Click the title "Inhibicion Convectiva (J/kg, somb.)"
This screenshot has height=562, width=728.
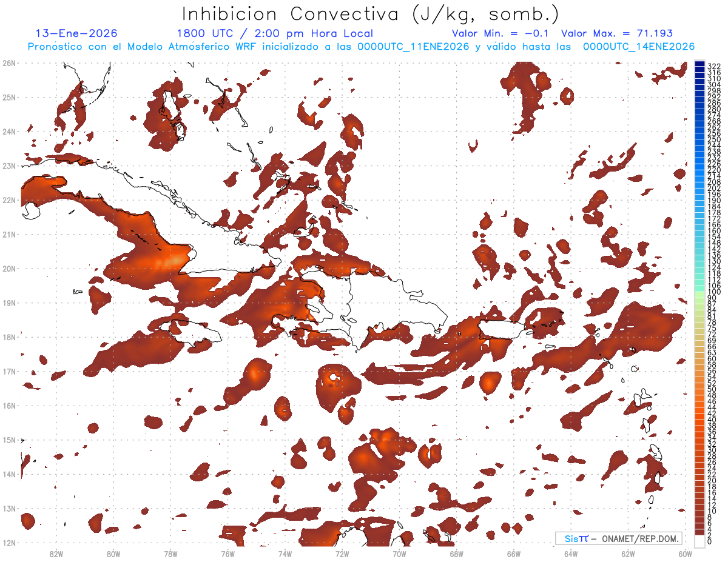tap(371, 14)
